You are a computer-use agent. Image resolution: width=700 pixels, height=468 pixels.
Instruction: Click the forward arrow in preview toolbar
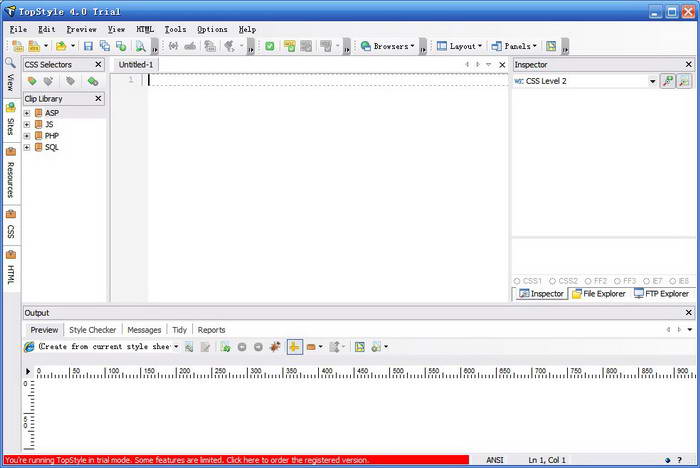coord(258,347)
